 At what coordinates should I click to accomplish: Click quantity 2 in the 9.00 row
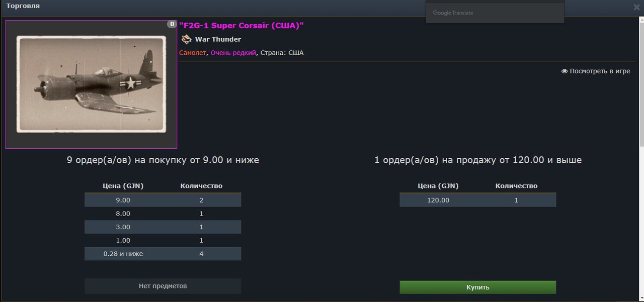click(x=201, y=200)
